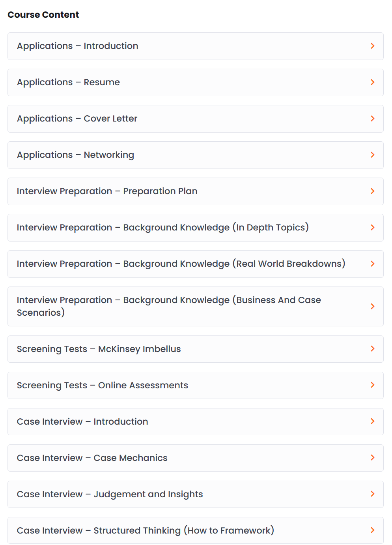Click chevron on Case Interview – Case Mechanics

[373, 457]
